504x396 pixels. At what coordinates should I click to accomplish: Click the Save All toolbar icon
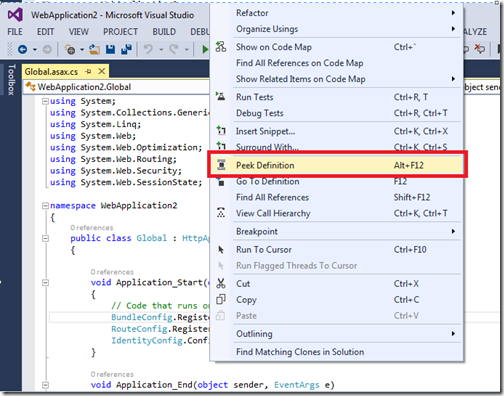click(127, 50)
